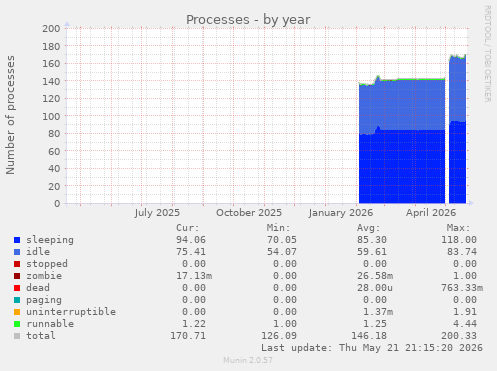Image resolution: width=497 pixels, height=371 pixels.
Task: Click uninterruptible maximum value 1.91
Action: 465,312
